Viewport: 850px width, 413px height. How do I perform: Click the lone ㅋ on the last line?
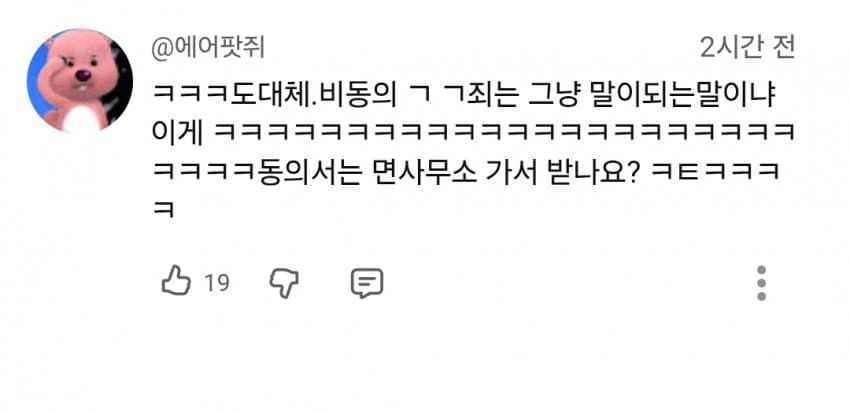[163, 210]
